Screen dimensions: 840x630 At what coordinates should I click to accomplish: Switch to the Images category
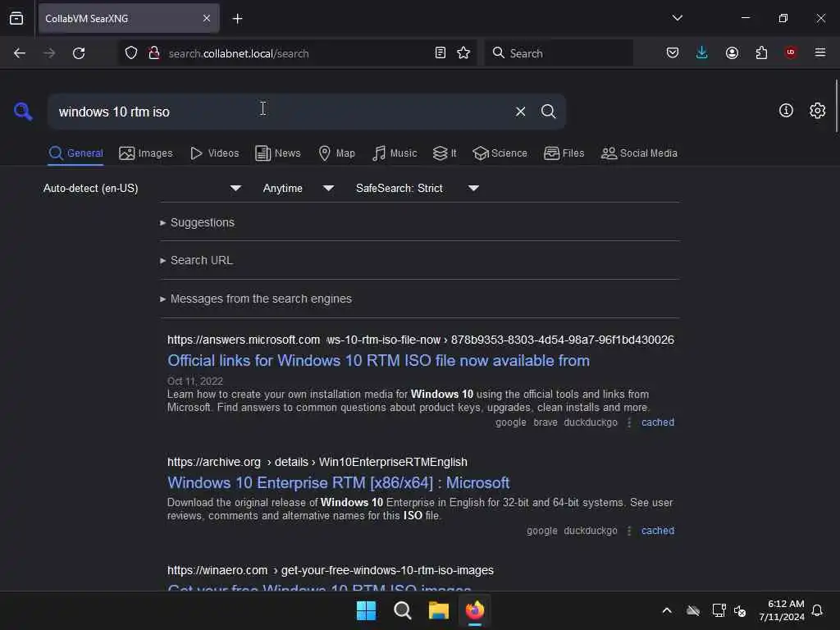point(146,153)
